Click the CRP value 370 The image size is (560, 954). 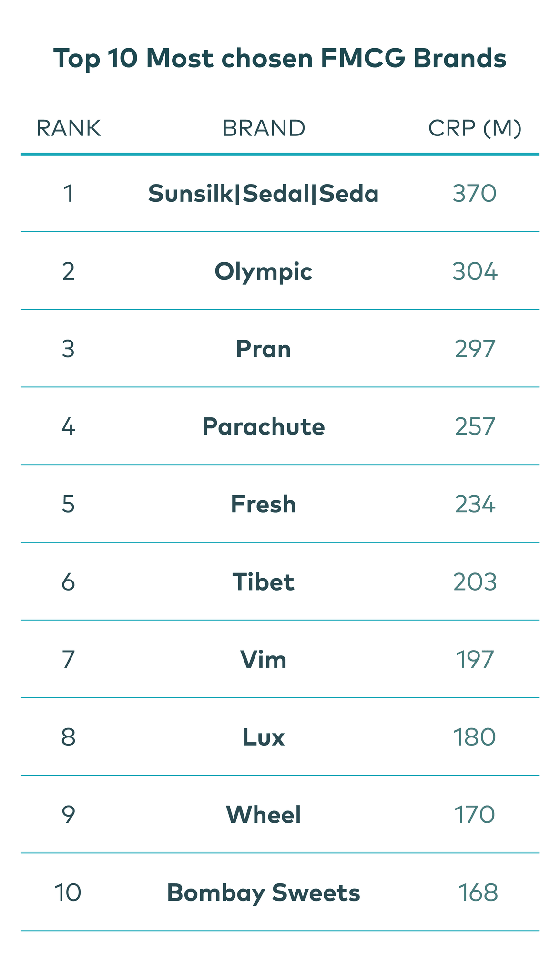(x=475, y=194)
